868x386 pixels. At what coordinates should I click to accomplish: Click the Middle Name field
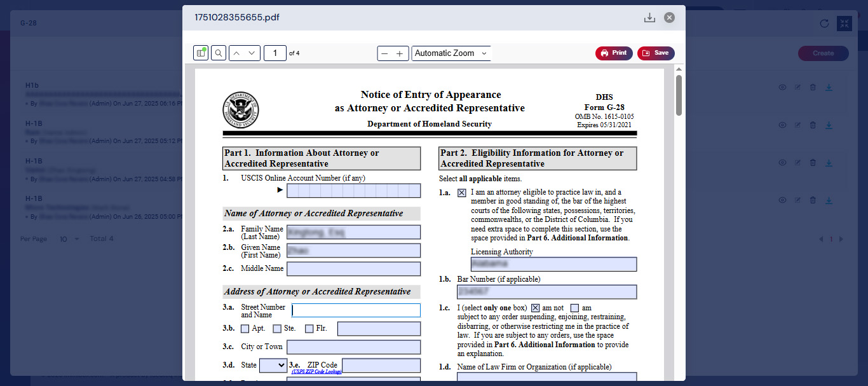354,269
